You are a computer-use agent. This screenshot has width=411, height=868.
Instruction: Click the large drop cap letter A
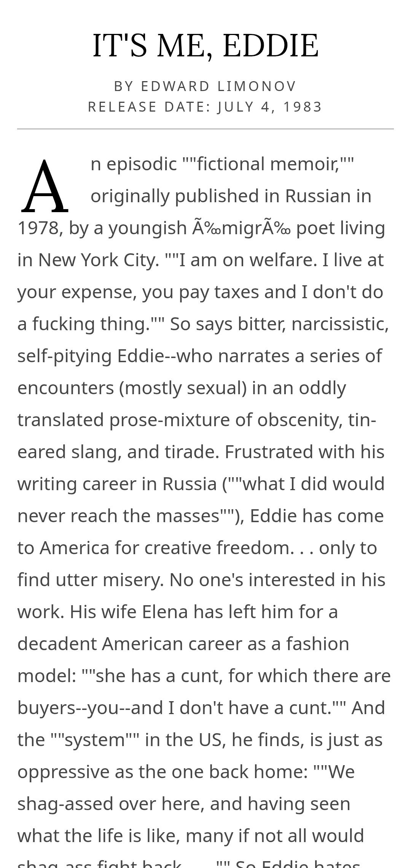(45, 187)
